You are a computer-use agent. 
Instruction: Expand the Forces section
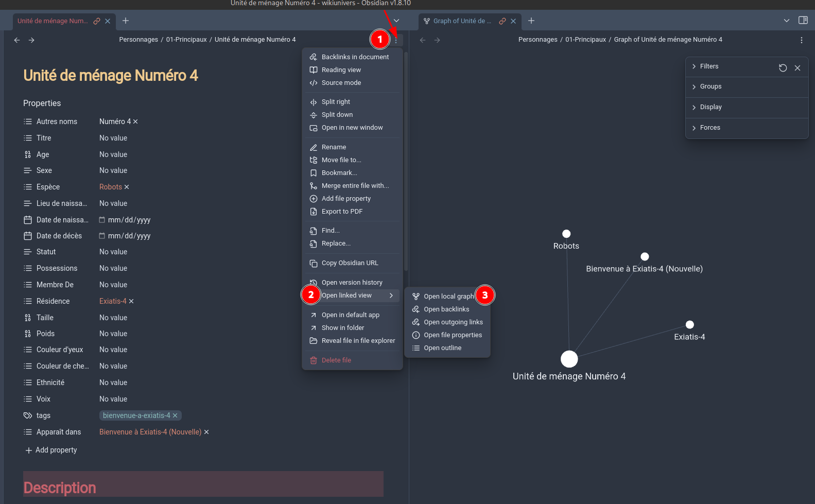710,128
